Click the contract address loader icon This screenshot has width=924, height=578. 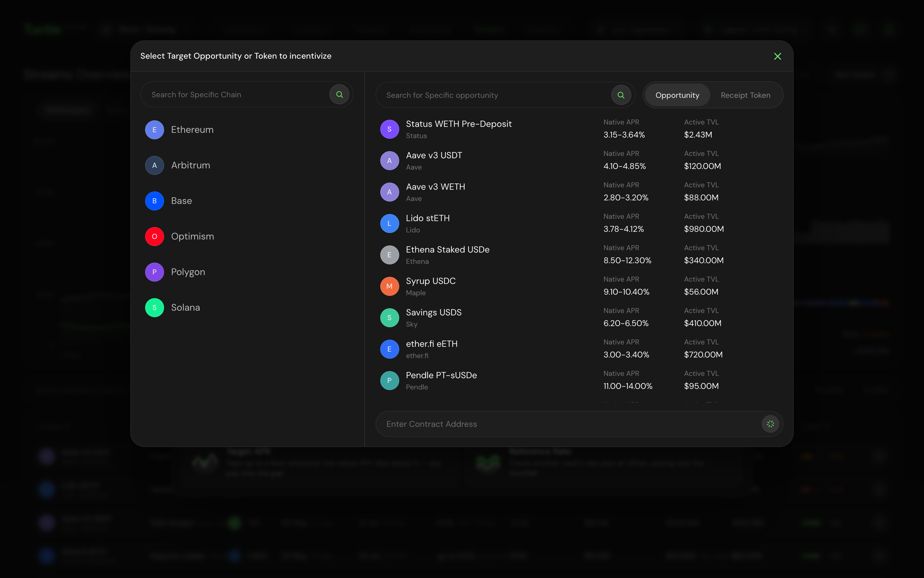tap(770, 424)
